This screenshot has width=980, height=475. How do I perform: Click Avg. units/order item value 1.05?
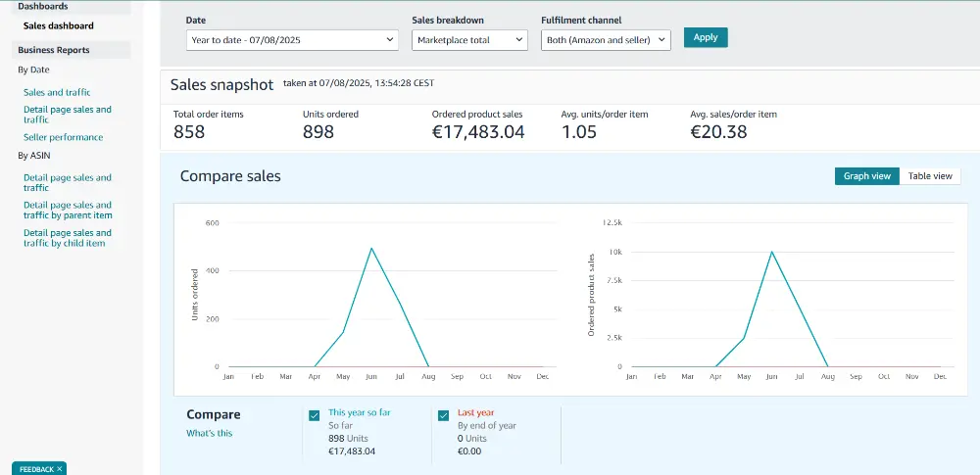tap(579, 132)
